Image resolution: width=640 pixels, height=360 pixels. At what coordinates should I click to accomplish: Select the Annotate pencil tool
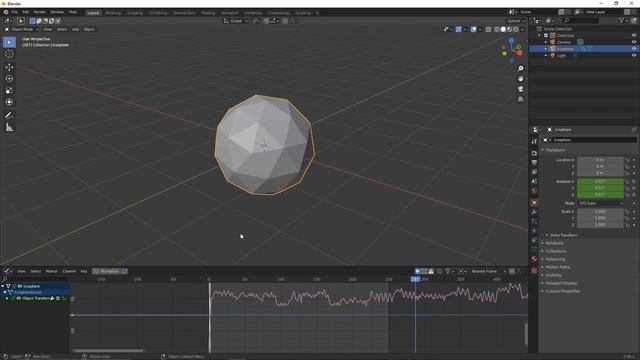[9, 116]
